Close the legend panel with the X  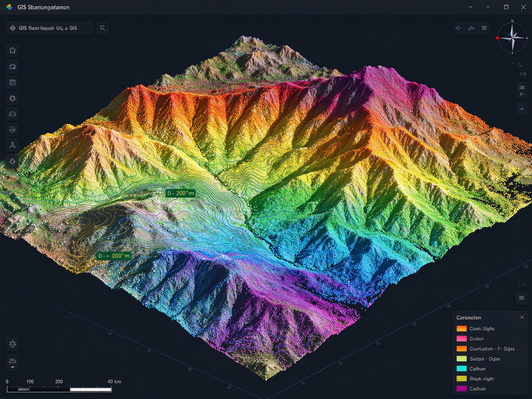[x=522, y=318]
